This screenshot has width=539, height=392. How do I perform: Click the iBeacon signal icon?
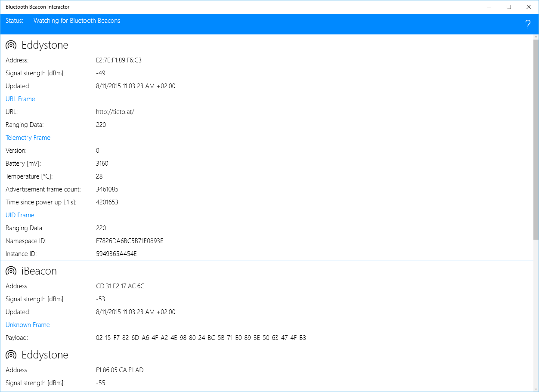click(11, 271)
